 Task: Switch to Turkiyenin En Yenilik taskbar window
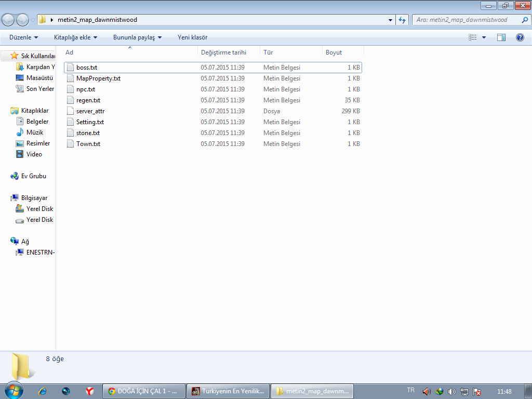pos(228,391)
